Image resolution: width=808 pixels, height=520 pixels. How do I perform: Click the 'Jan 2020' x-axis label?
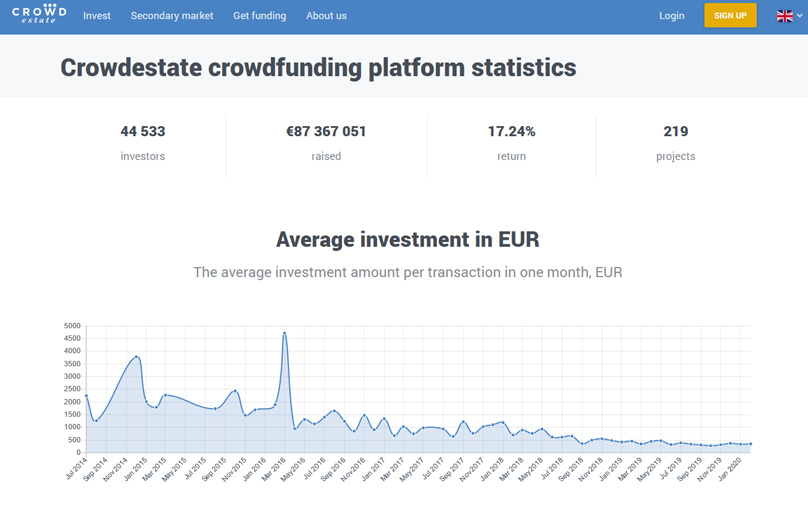click(x=730, y=469)
